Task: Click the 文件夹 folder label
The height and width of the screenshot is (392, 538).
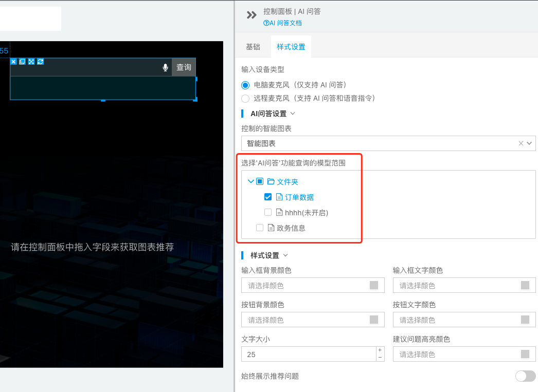Action: click(x=287, y=181)
